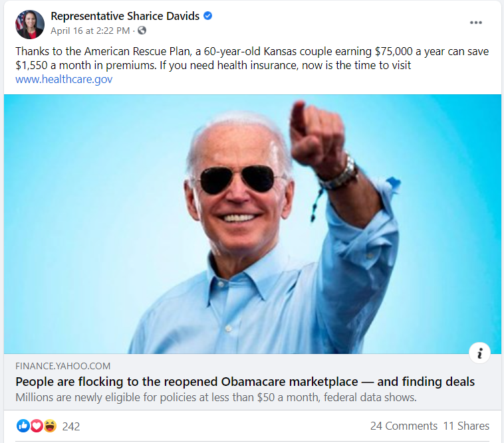The image size is (504, 443).
Task: Open the three-dot post options menu
Action: [475, 23]
